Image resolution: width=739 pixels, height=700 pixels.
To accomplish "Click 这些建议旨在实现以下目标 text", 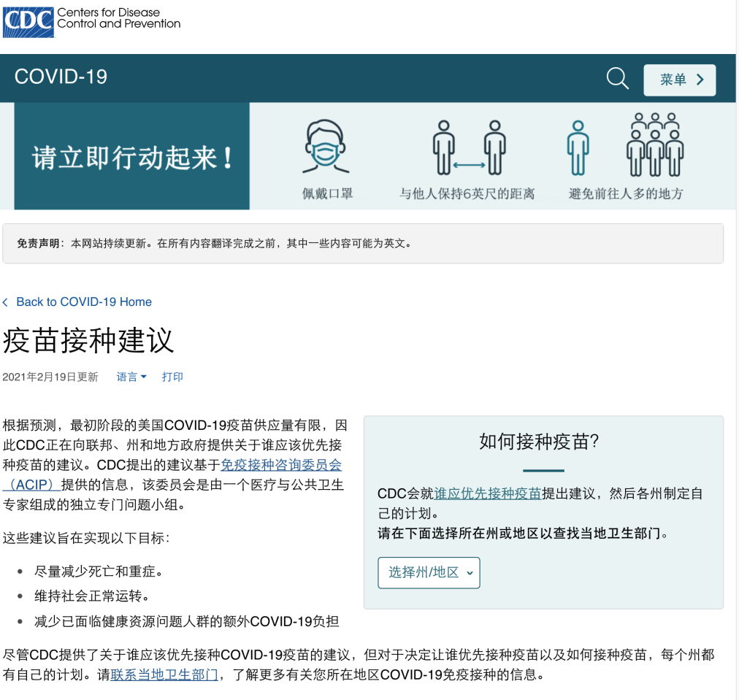I will coord(86,538).
